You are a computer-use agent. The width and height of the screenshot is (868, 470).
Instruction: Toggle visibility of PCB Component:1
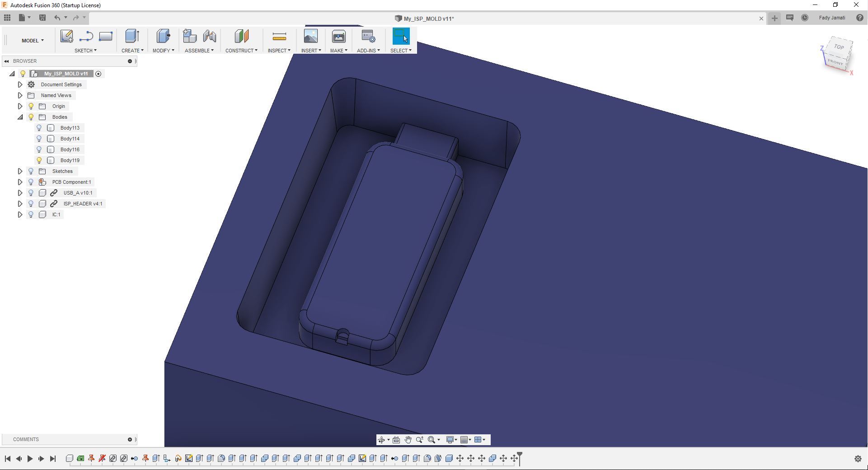coord(31,182)
